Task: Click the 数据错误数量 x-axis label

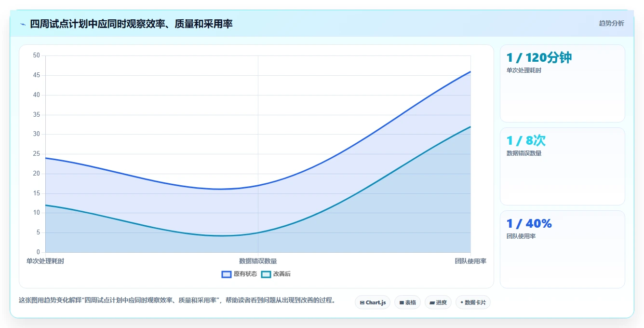Action: 258,261
